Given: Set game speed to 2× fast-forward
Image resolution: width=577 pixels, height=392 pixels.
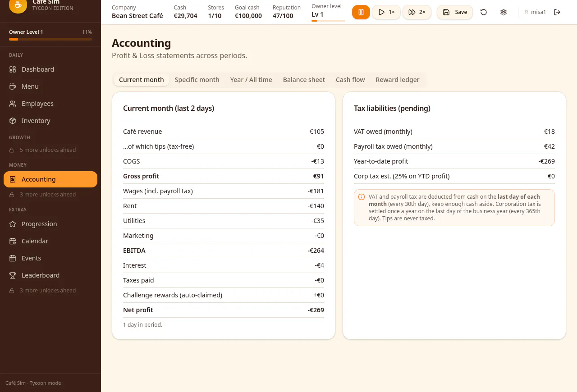Looking at the screenshot, I should 417,12.
